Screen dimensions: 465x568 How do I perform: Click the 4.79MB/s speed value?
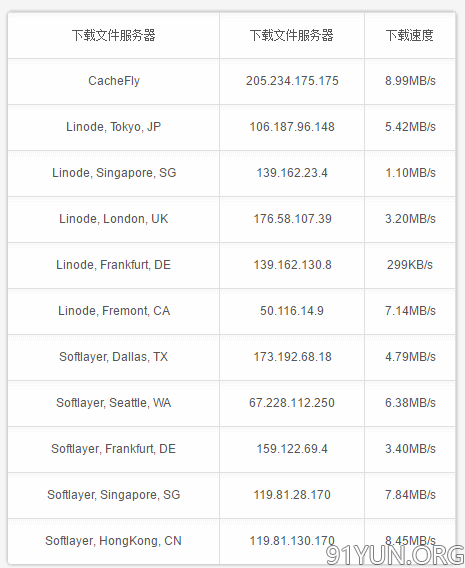[410, 357]
